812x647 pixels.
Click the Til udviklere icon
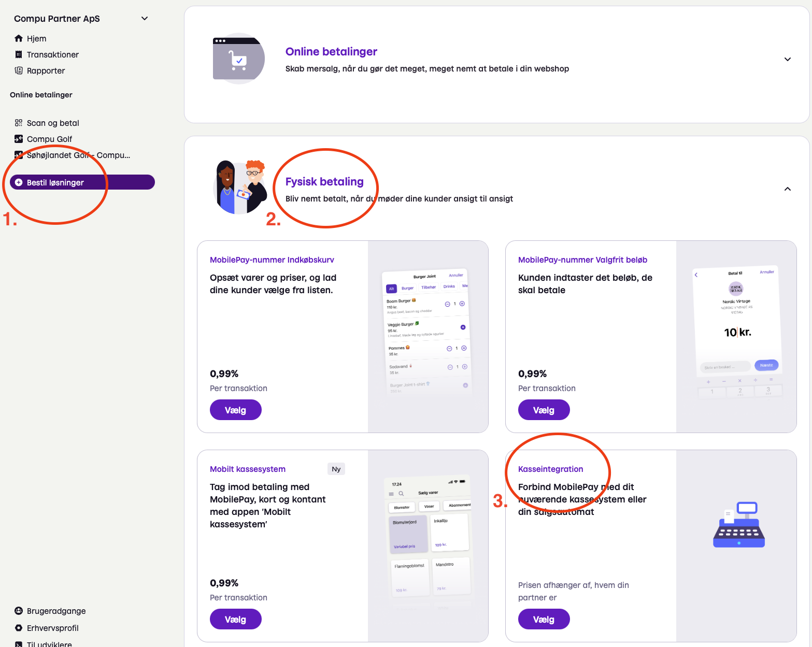(19, 644)
